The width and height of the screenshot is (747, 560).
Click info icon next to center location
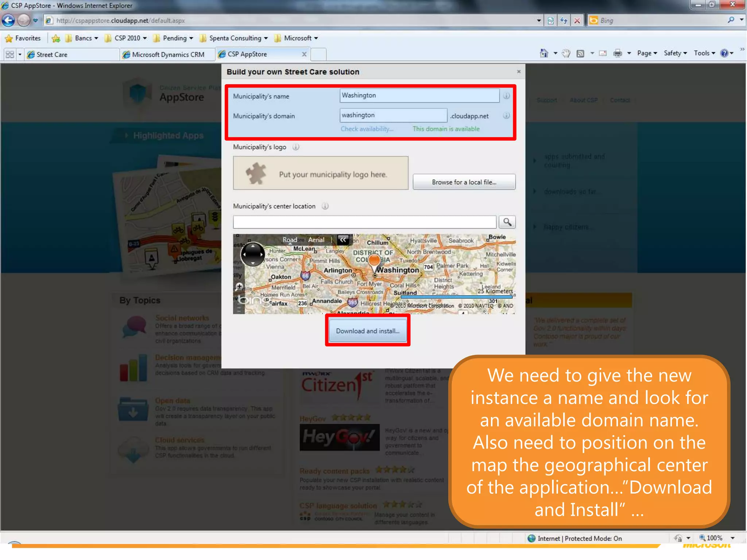[325, 206]
